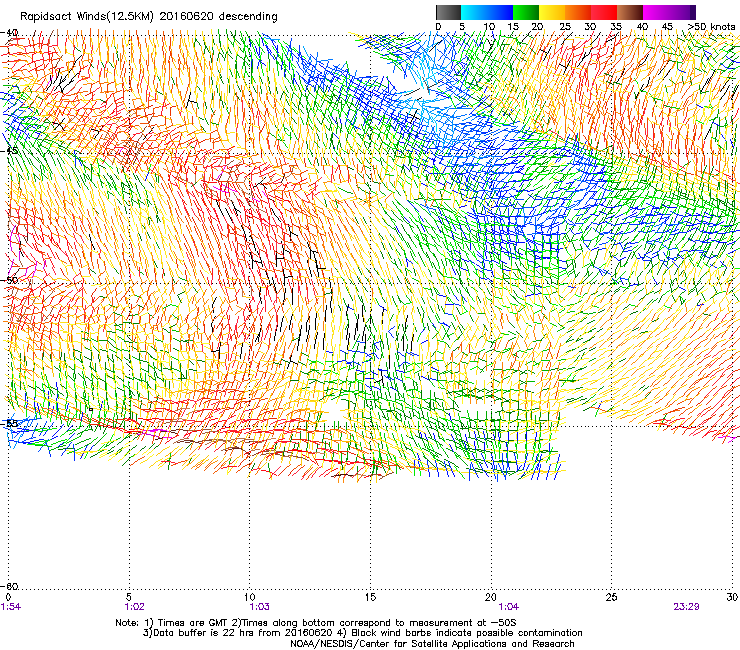Click the '15' longitude axis label
Screen dimensions: 740x650
click(x=370, y=597)
